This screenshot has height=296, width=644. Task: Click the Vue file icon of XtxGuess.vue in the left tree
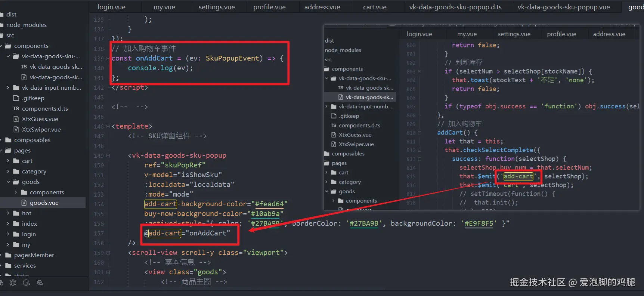tap(16, 119)
